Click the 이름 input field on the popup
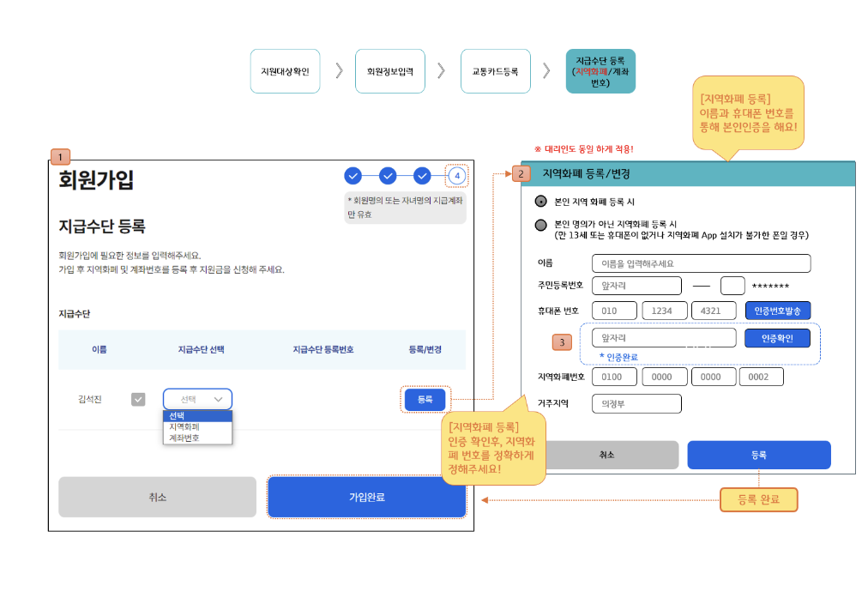The height and width of the screenshot is (598, 868). point(702,263)
